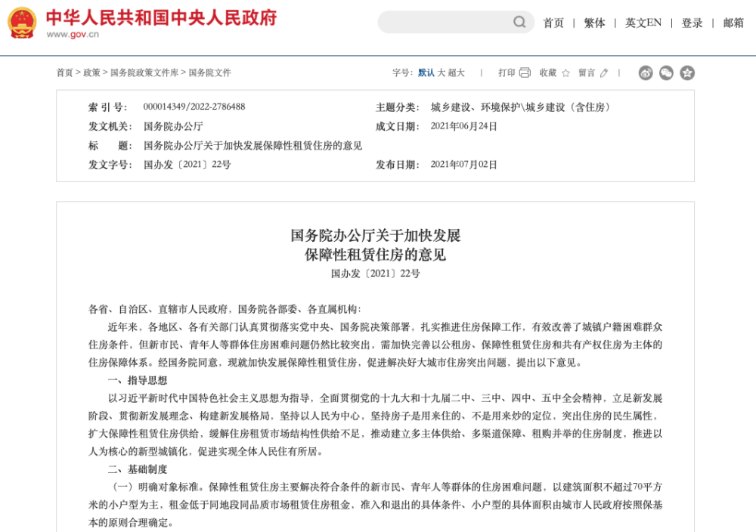This screenshot has width=756, height=532.
Task: Open the 登录 link
Action: pyautogui.click(x=692, y=23)
